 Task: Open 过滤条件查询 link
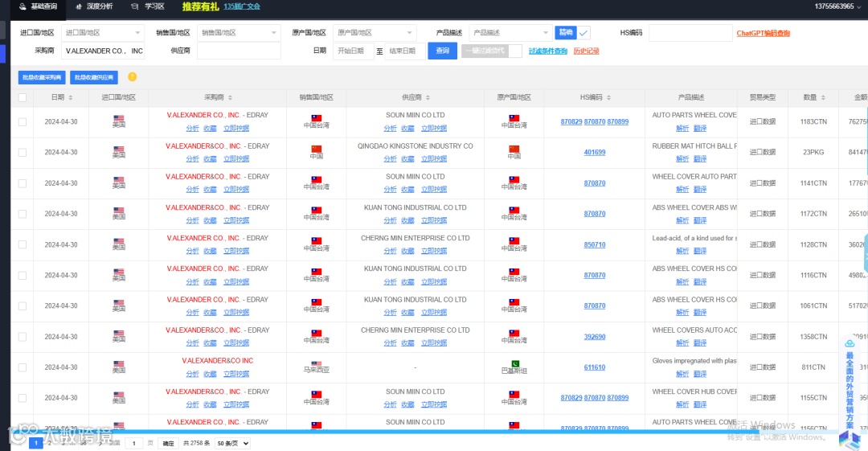(x=547, y=51)
